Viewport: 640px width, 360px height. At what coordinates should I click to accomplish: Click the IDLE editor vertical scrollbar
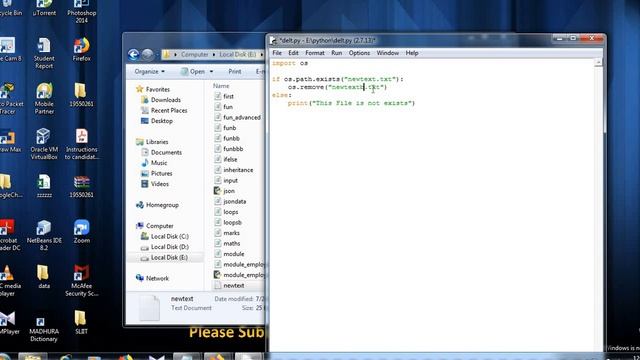[x=598, y=204]
